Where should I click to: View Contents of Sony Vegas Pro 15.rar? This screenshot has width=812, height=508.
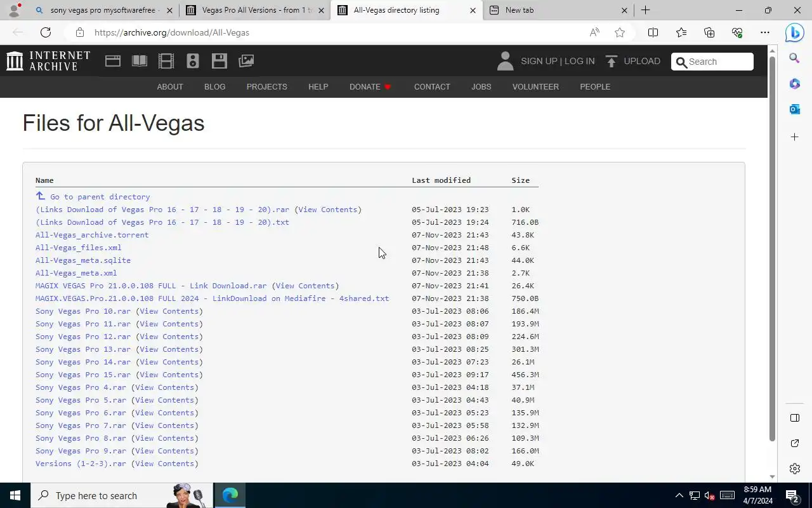click(x=169, y=375)
